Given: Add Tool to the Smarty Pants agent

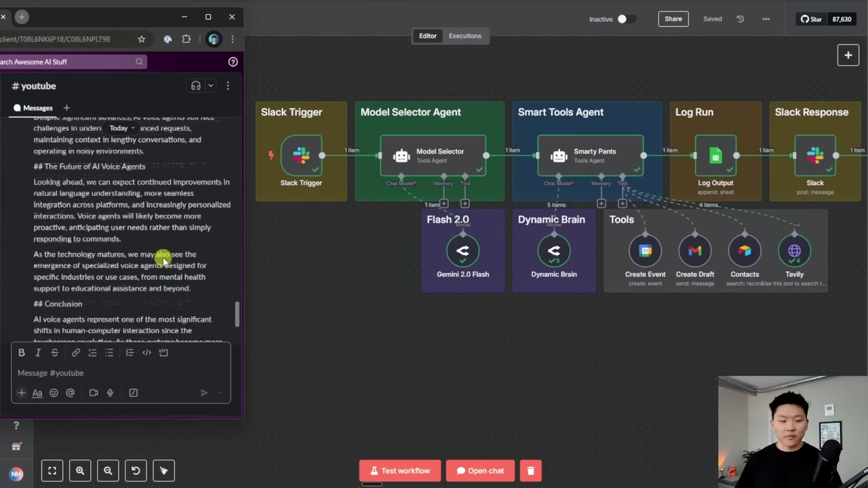Looking at the screenshot, I should 622,204.
